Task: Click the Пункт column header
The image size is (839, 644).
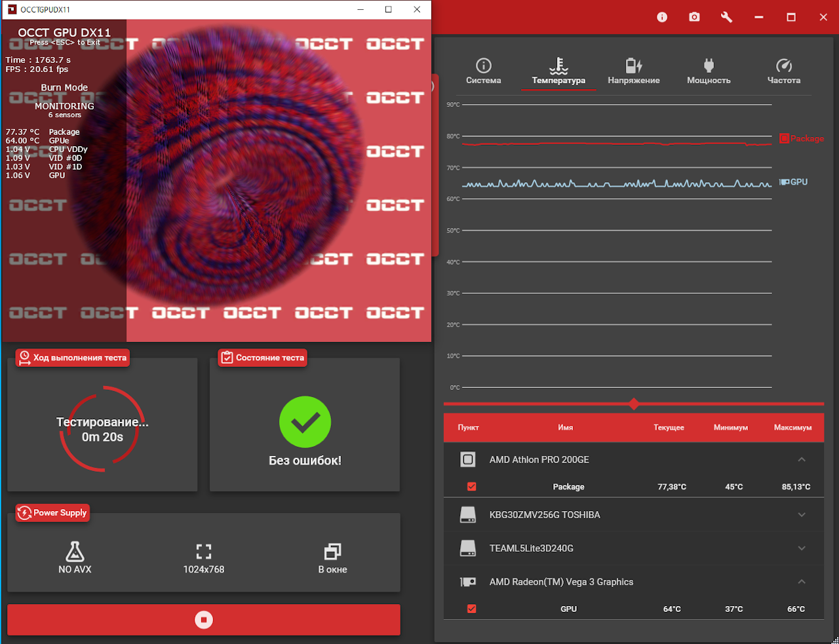Action: click(468, 427)
